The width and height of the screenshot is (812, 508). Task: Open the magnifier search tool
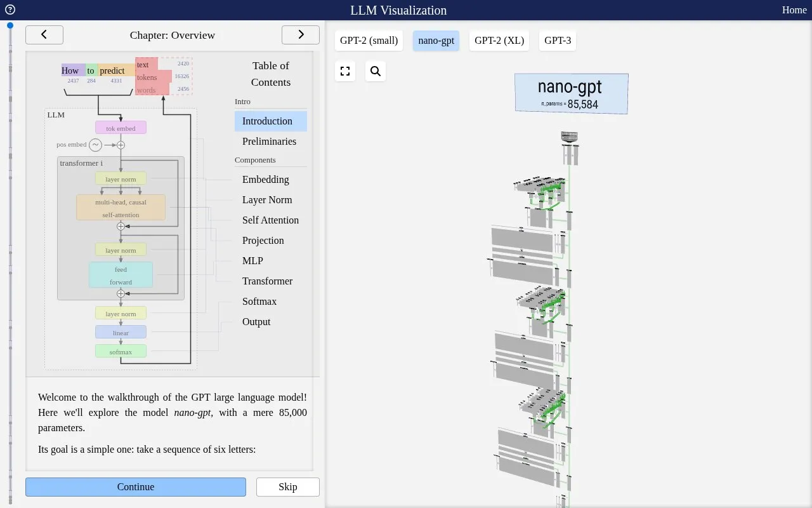click(376, 71)
